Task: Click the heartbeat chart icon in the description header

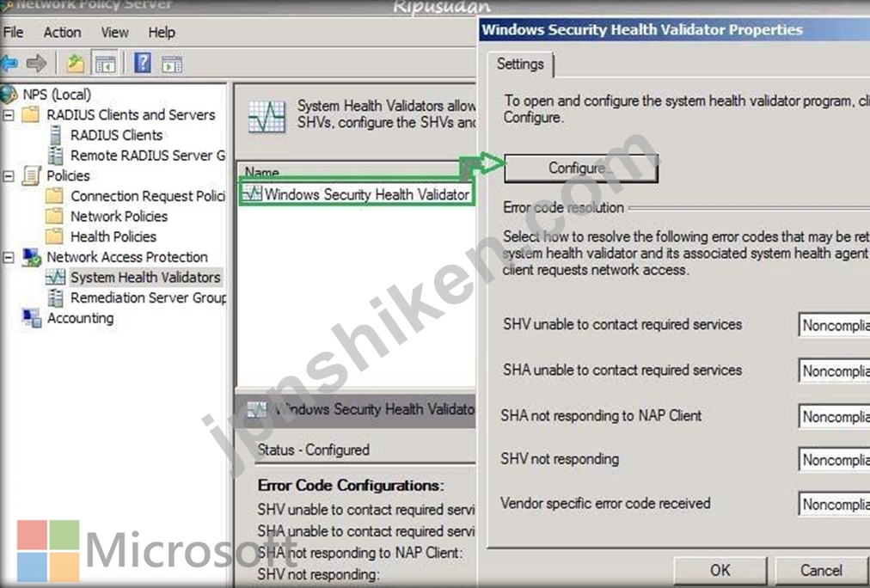Action: [x=267, y=116]
